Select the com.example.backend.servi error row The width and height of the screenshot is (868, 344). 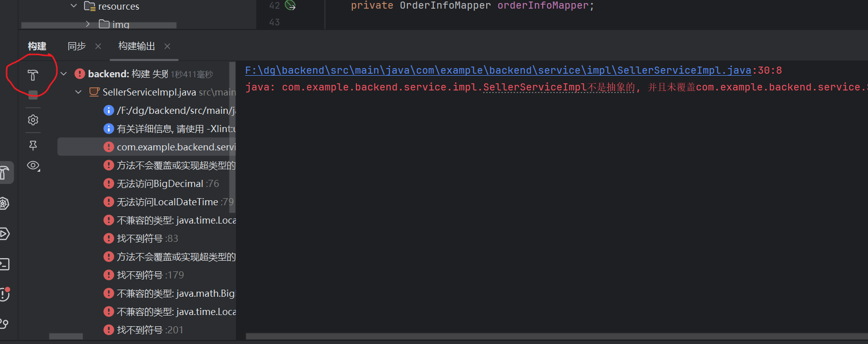(x=146, y=147)
